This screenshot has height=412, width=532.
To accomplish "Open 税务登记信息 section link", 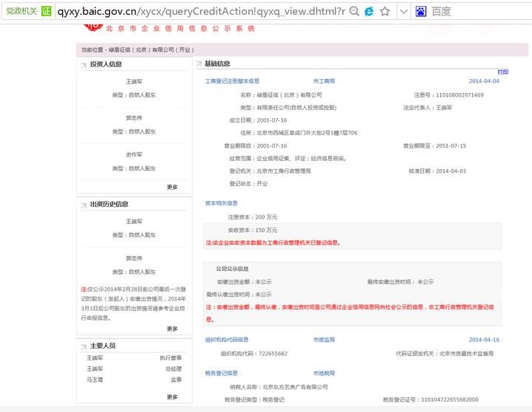I will click(x=221, y=374).
